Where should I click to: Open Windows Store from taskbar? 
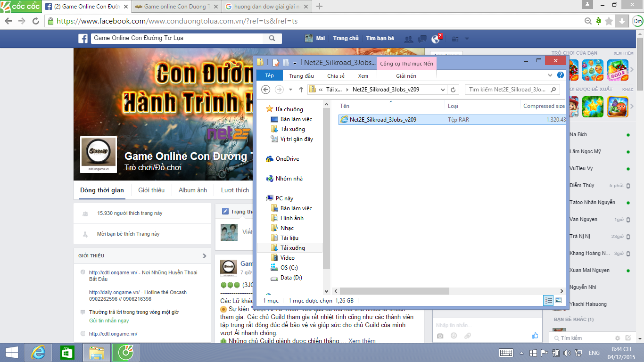tap(67, 353)
